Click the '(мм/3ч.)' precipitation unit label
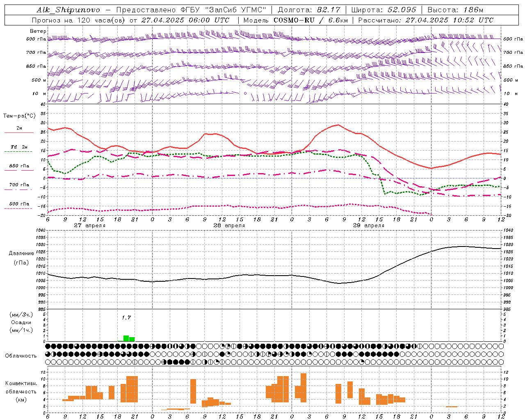Screen dimensions: 525x420 point(21,315)
